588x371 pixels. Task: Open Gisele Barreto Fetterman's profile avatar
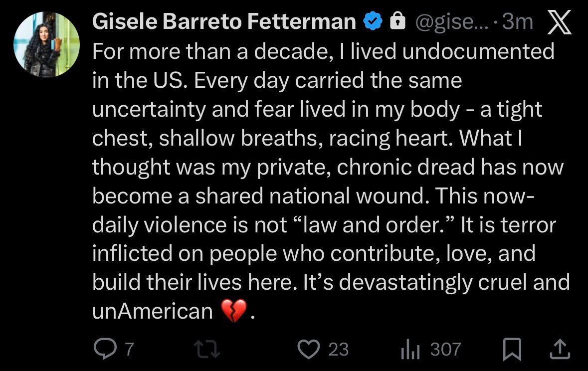(x=46, y=44)
